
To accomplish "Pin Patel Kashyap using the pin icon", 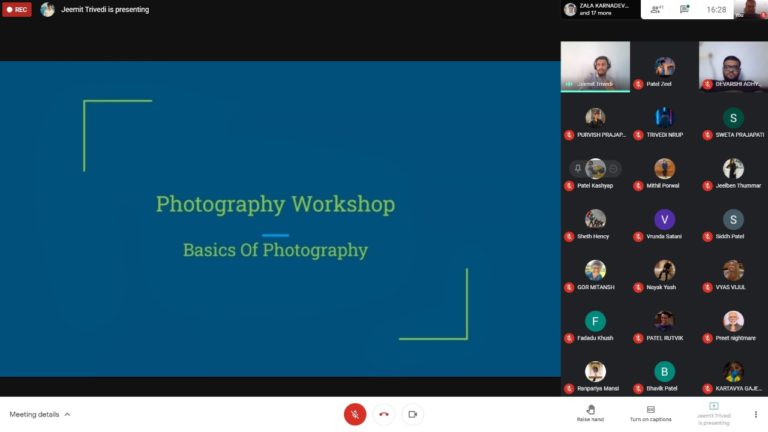I will pos(577,168).
